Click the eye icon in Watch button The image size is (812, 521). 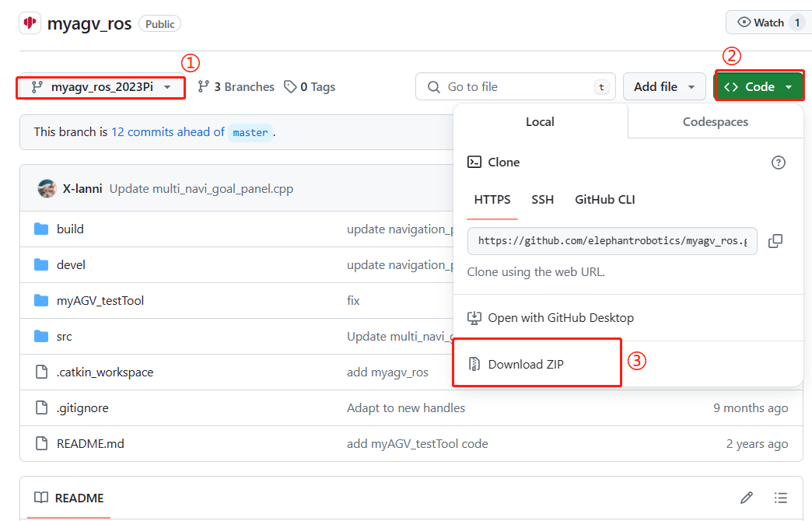[744, 23]
